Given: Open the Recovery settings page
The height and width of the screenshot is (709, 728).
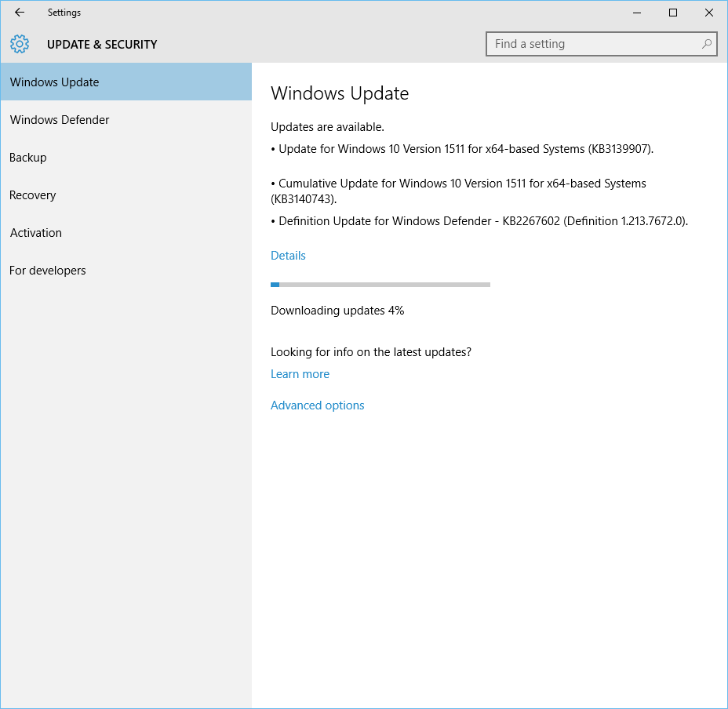Looking at the screenshot, I should (33, 195).
